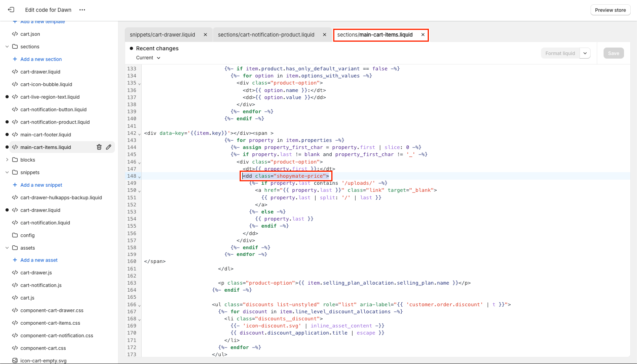
Task: Click Add a new section link
Action: [41, 59]
